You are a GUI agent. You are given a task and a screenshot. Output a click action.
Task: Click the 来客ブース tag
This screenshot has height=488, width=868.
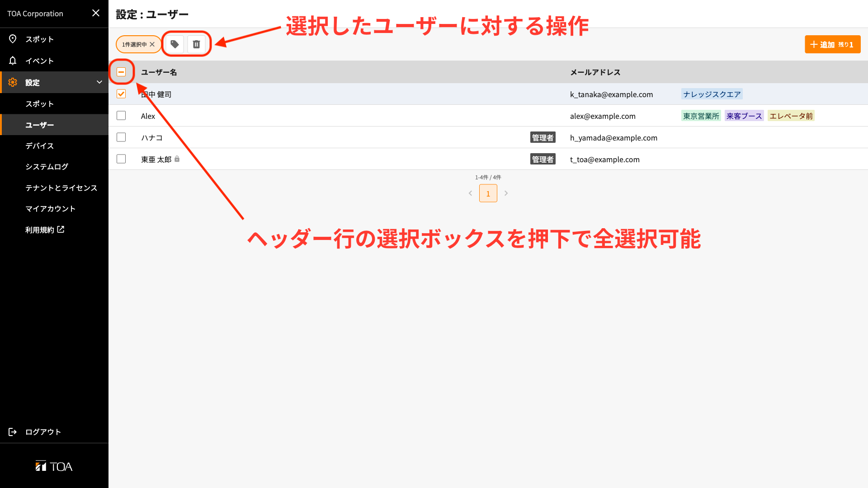point(744,116)
